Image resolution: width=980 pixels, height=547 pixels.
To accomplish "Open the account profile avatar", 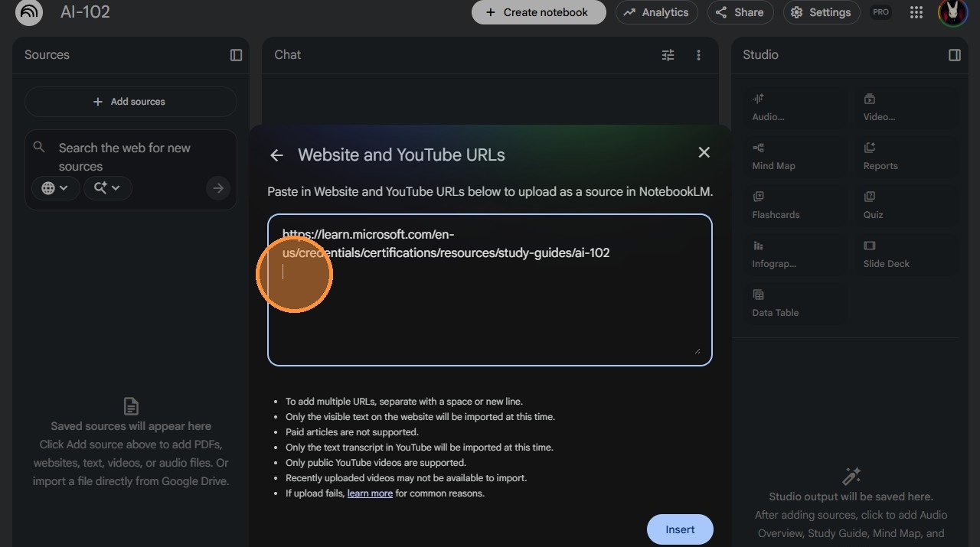I will tap(953, 12).
